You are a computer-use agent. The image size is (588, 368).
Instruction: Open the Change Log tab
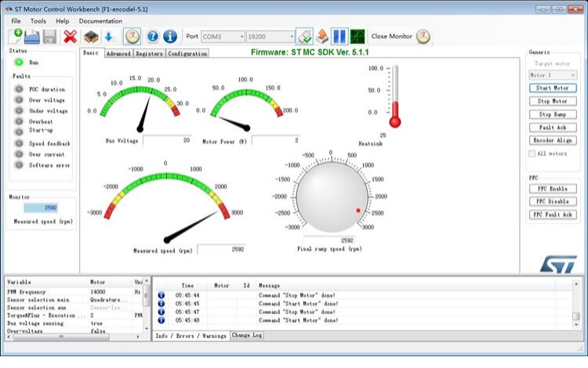(x=247, y=335)
